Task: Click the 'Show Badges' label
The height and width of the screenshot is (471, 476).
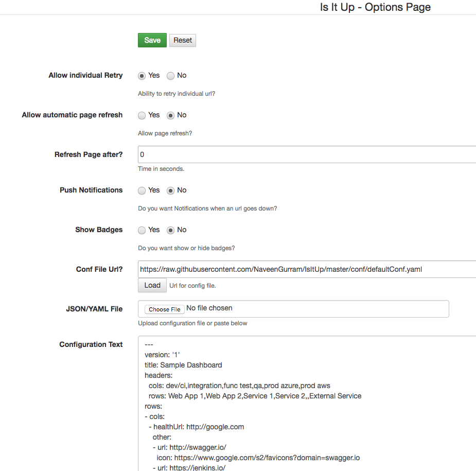Action: [x=99, y=230]
